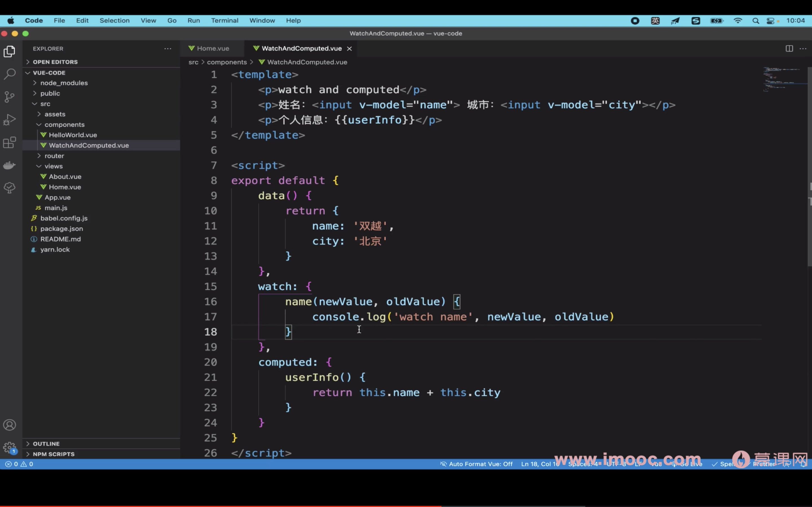Split the editor to the right
This screenshot has width=812, height=507.
(x=789, y=49)
